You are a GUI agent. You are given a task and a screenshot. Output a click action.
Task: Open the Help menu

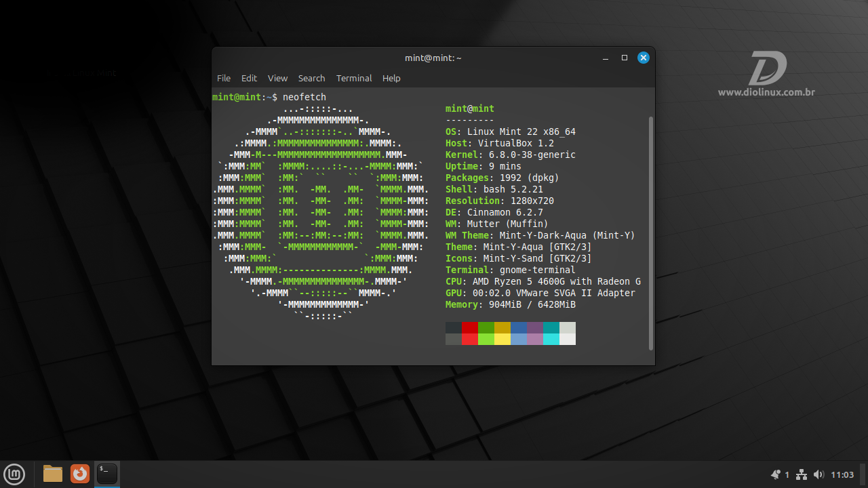pyautogui.click(x=391, y=78)
